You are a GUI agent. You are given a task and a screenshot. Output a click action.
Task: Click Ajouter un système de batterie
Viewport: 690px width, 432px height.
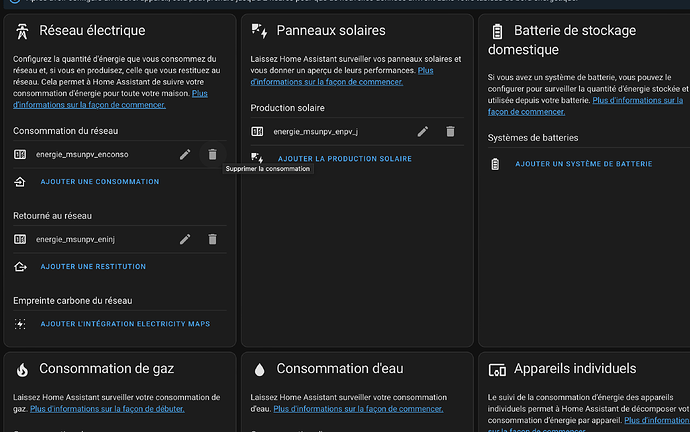tap(583, 164)
